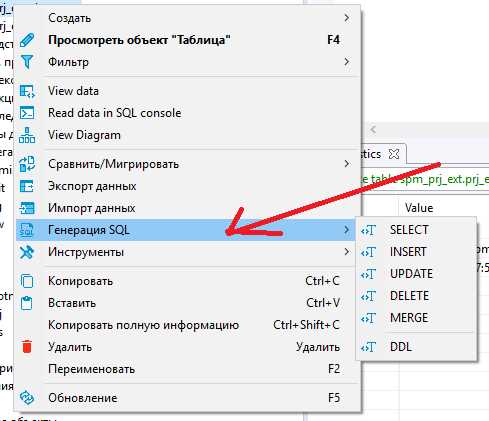Expand the Создать submenu arrow

pyautogui.click(x=347, y=18)
